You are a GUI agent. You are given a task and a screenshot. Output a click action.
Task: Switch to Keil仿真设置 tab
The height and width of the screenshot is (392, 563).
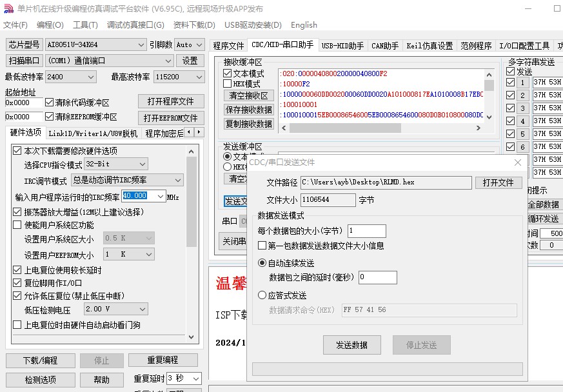tap(430, 46)
